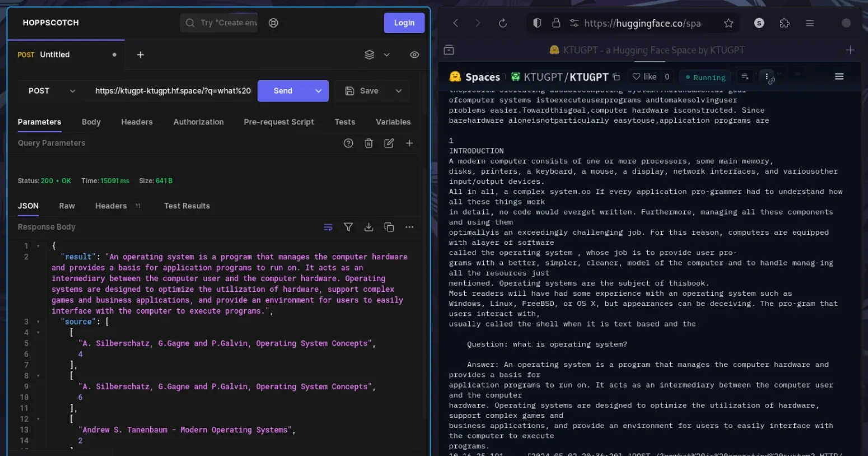Image resolution: width=868 pixels, height=456 pixels.
Task: Add a new request tab in Hoppscotch
Action: (x=141, y=54)
